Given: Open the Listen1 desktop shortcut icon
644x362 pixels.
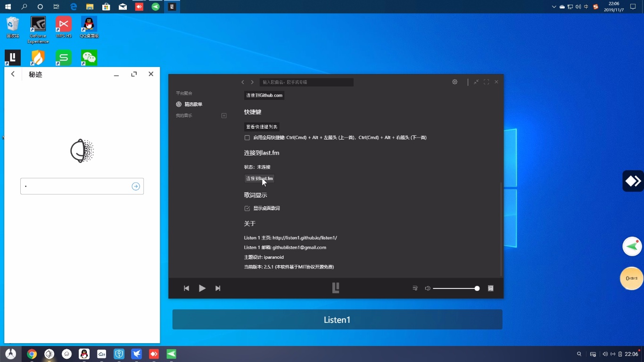Looking at the screenshot, I should (13, 58).
